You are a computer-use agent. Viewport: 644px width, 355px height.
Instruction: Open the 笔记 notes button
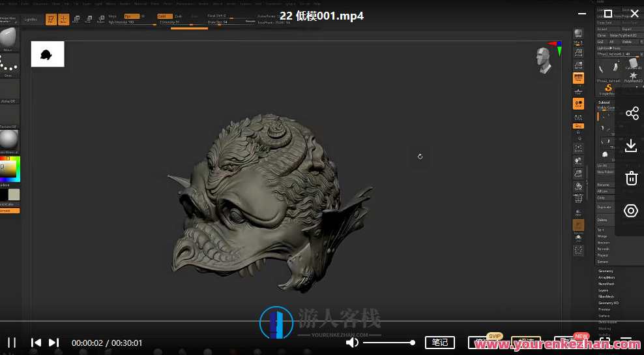pos(439,342)
